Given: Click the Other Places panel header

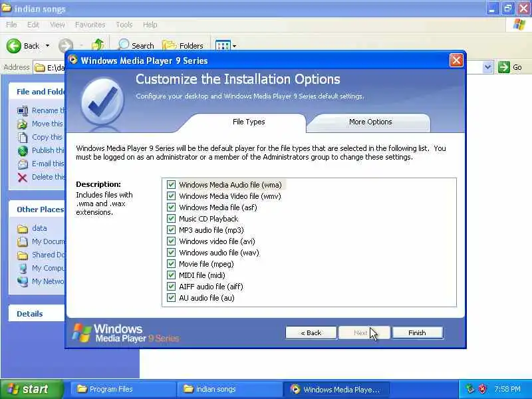Looking at the screenshot, I should [37, 209].
